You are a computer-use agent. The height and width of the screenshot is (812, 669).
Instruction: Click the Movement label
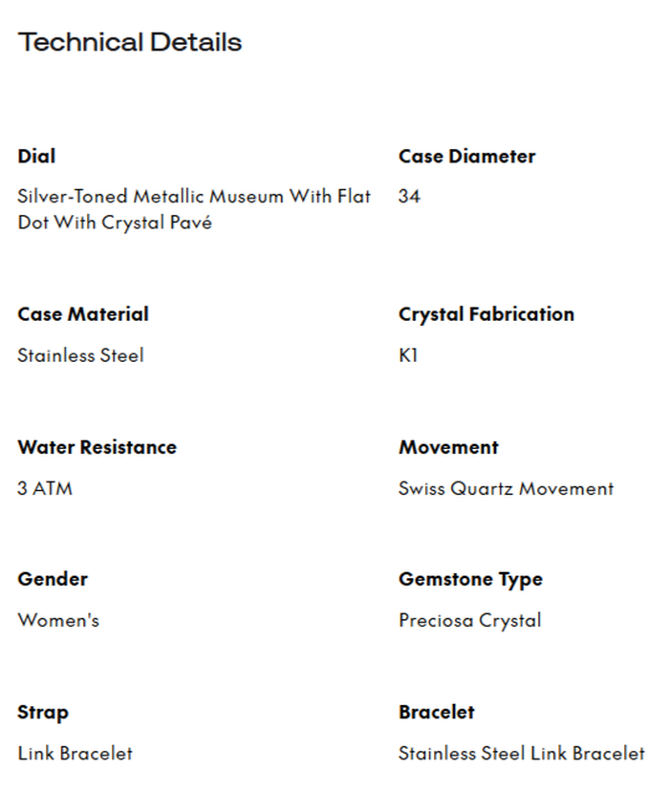click(x=448, y=447)
